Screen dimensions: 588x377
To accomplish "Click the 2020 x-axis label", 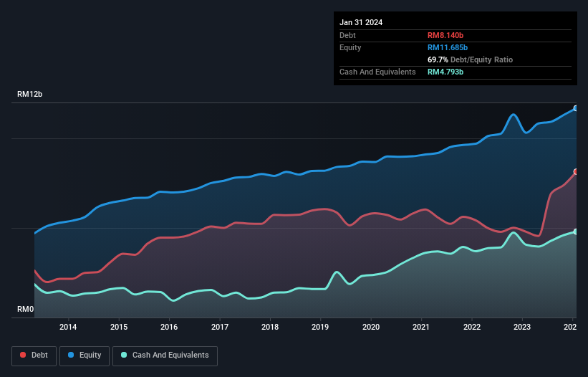I will [371, 327].
